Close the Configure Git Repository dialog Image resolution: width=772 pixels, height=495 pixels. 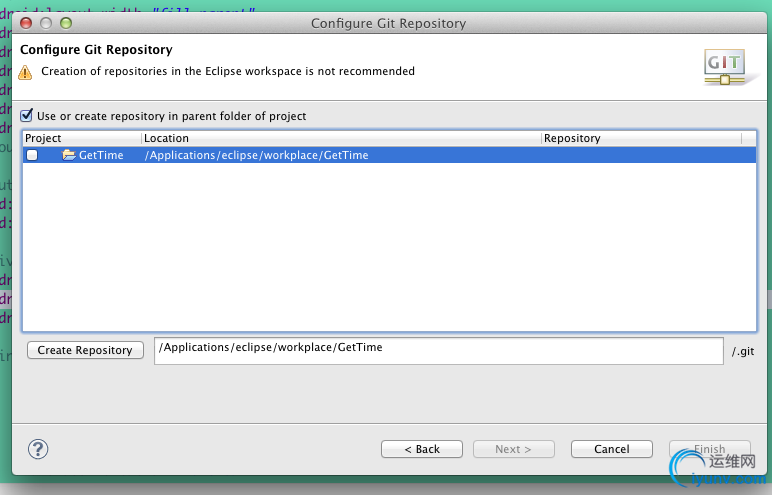click(x=25, y=23)
